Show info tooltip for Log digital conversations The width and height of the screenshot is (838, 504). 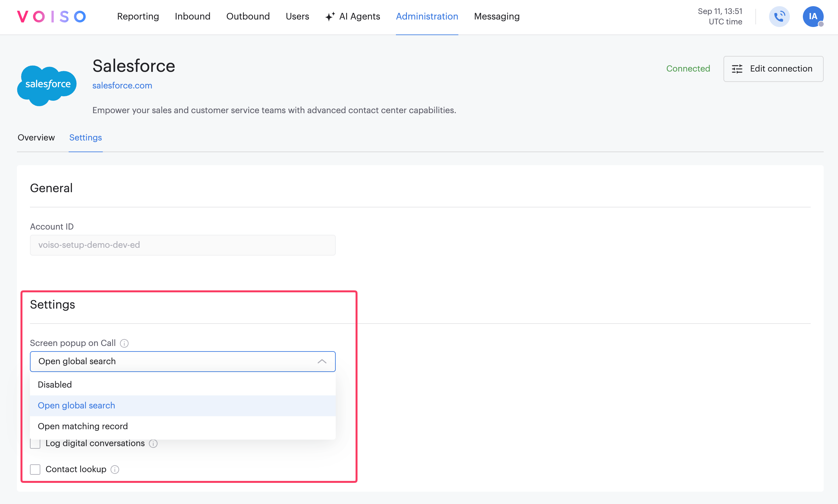[153, 444]
